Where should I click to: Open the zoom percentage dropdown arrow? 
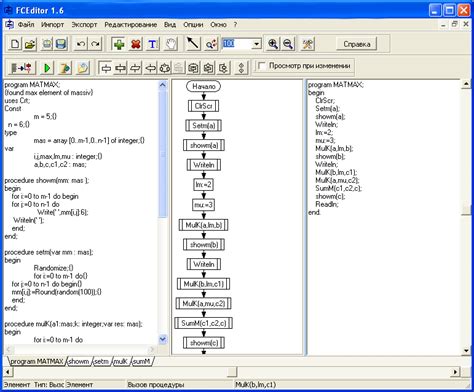coord(257,44)
